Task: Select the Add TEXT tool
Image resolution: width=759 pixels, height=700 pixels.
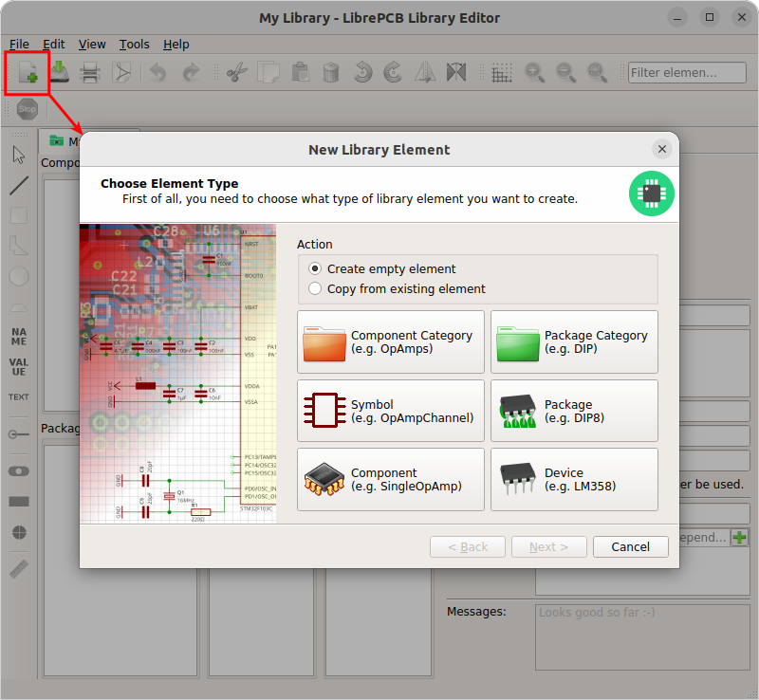Action: click(x=19, y=397)
